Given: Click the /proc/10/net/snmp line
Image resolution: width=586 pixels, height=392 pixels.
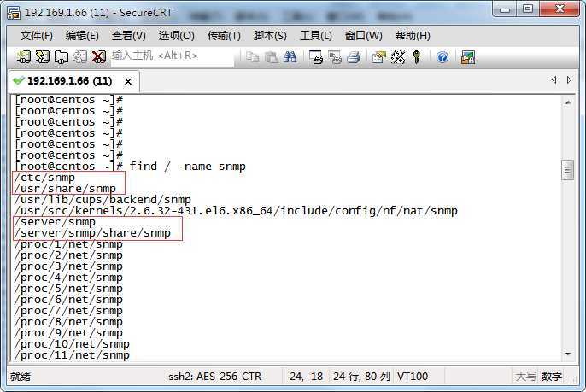Looking at the screenshot, I should click(72, 344).
